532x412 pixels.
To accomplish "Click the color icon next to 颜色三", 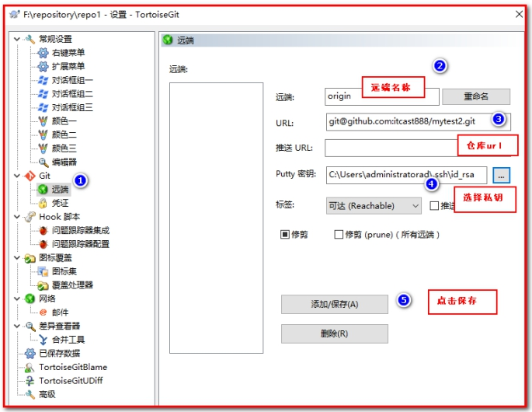I will coord(43,148).
